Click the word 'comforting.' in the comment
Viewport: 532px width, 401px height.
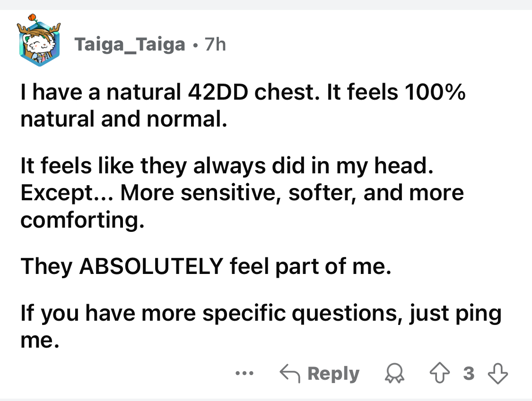click(x=81, y=221)
